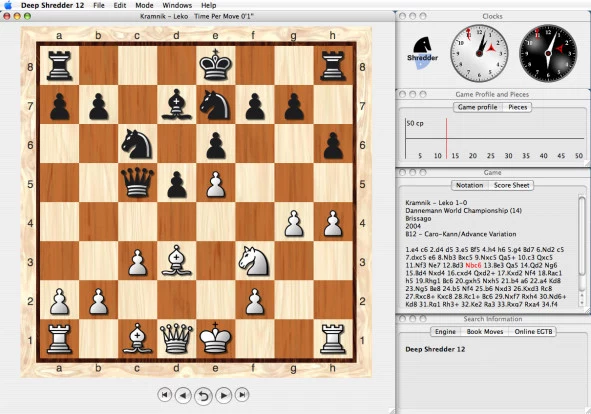Switch to the Score Sheet tab
591x414 pixels.
[x=511, y=185]
